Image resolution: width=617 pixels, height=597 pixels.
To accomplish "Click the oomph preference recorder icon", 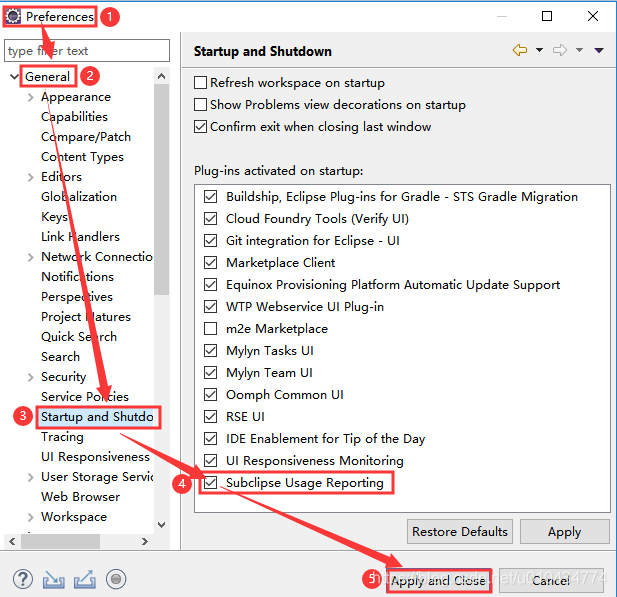I will (x=116, y=579).
